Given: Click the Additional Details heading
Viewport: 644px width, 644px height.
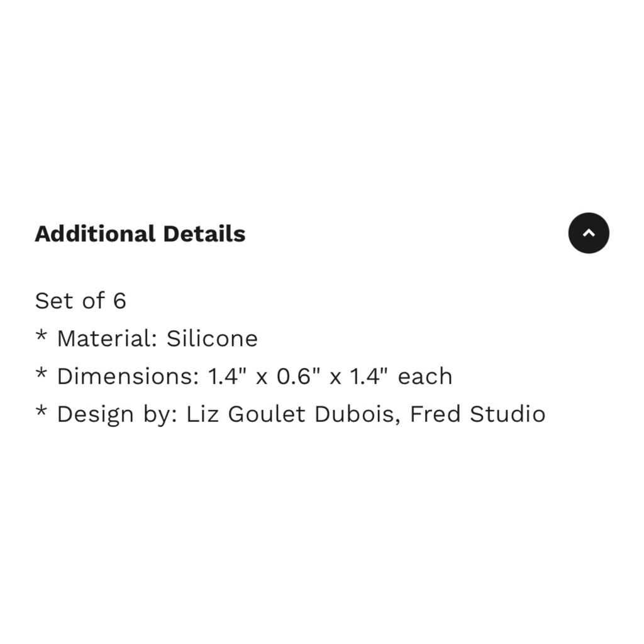Looking at the screenshot, I should pos(140,234).
